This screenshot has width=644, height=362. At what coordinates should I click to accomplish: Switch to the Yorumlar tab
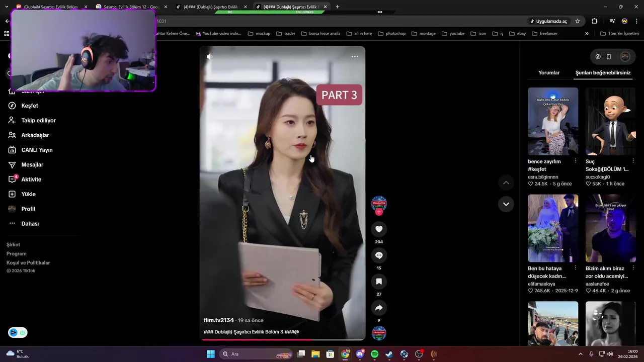coord(549,73)
